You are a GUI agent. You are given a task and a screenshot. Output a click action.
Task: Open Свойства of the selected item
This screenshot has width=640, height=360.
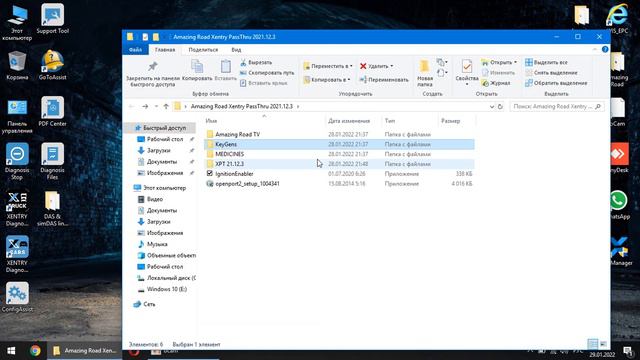click(467, 73)
